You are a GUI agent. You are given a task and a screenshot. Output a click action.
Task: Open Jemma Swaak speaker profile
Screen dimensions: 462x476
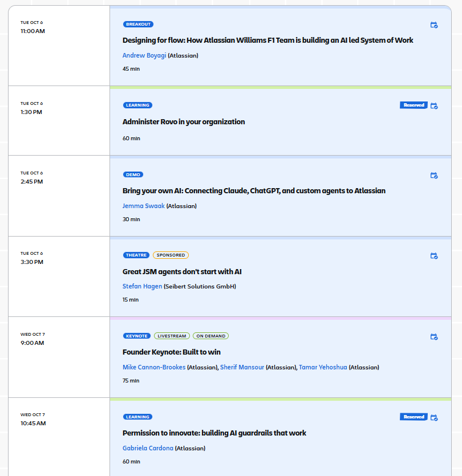coord(143,206)
